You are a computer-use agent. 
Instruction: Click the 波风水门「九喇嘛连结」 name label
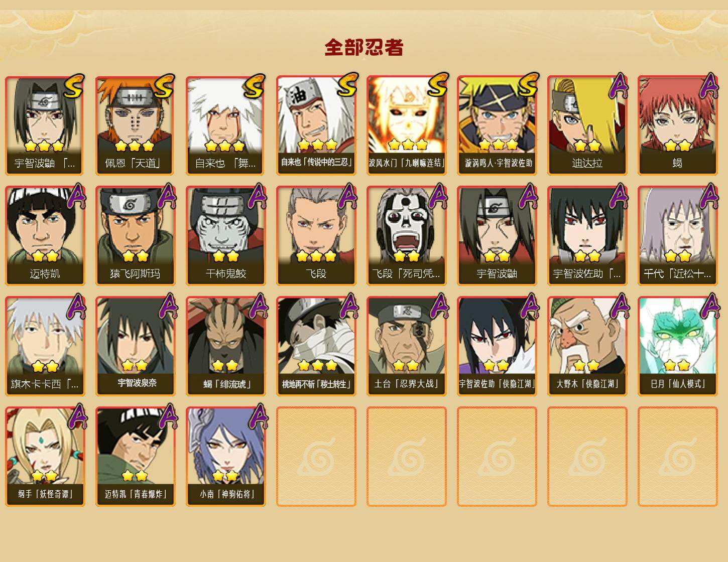pos(407,163)
